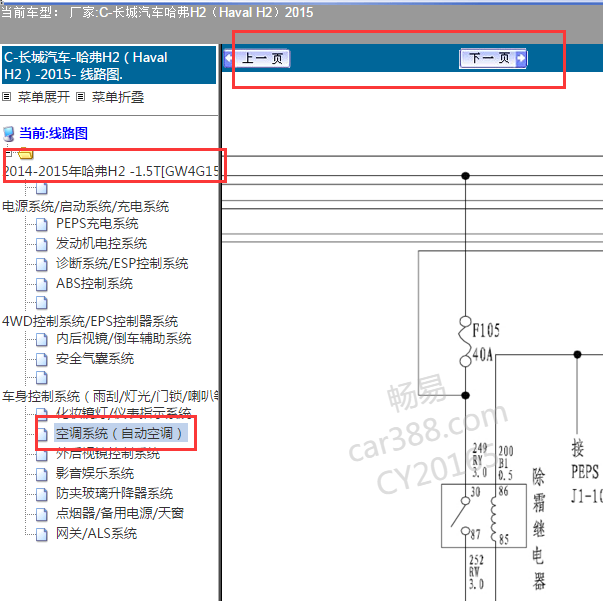603x601 pixels.
Task: Click the 菜单折叠 box icon
Action: (x=80, y=97)
